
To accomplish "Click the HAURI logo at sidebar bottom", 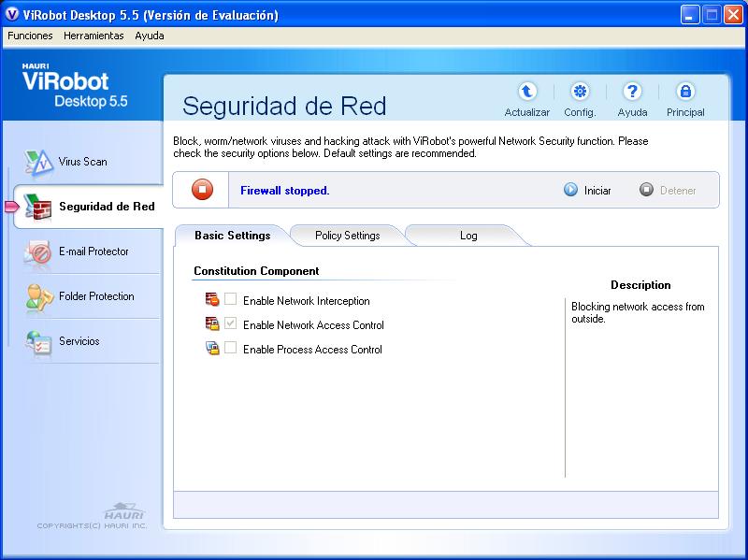I will [x=124, y=510].
